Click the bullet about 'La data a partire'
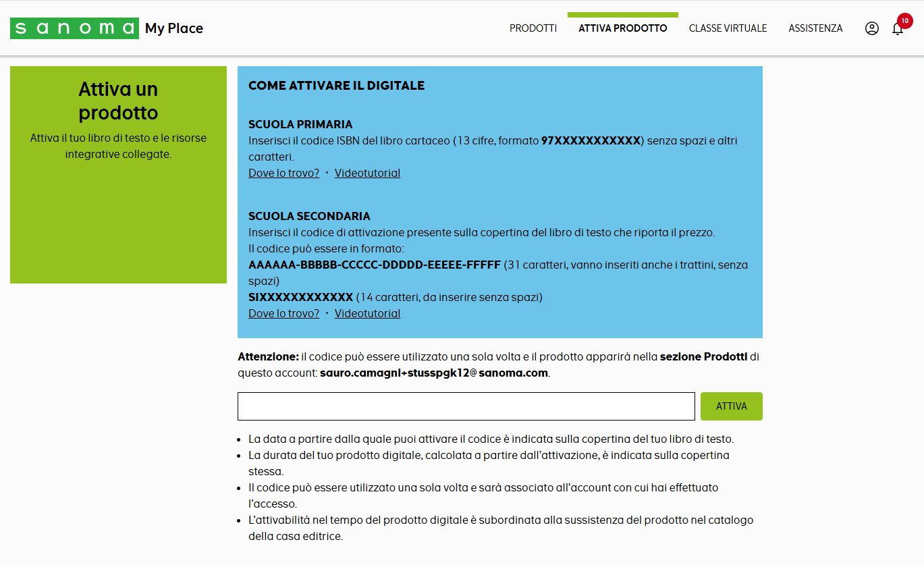The height and width of the screenshot is (567, 924). tap(491, 439)
